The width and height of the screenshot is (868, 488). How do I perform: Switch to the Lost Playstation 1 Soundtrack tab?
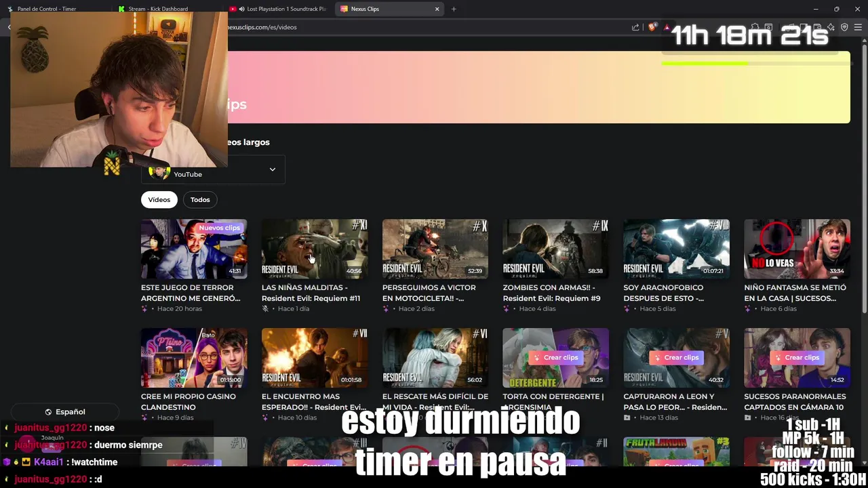pos(279,9)
